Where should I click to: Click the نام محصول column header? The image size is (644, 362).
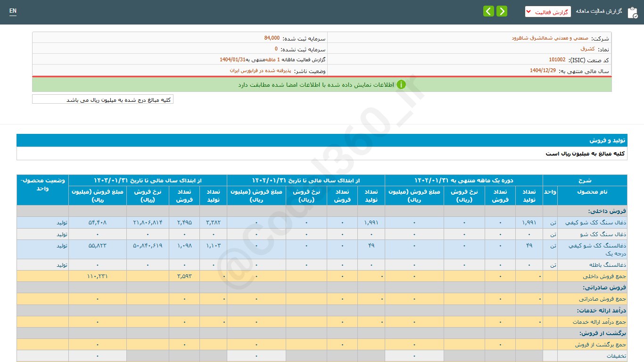(x=592, y=192)
